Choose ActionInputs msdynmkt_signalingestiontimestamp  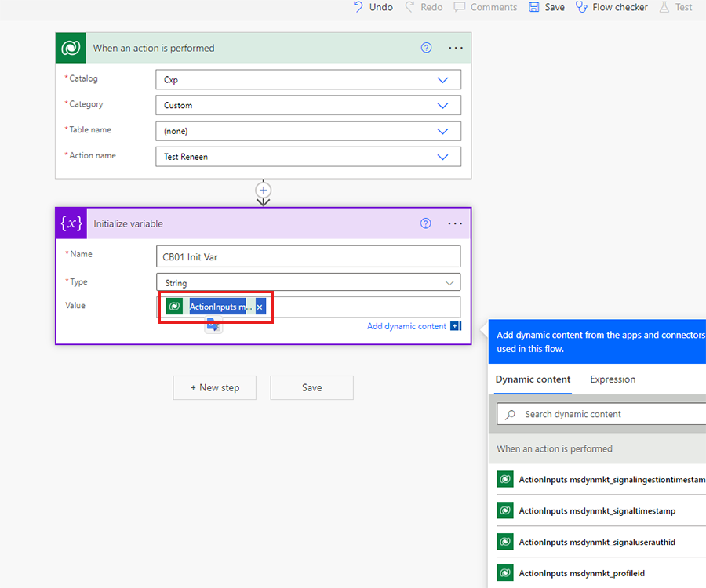click(601, 480)
